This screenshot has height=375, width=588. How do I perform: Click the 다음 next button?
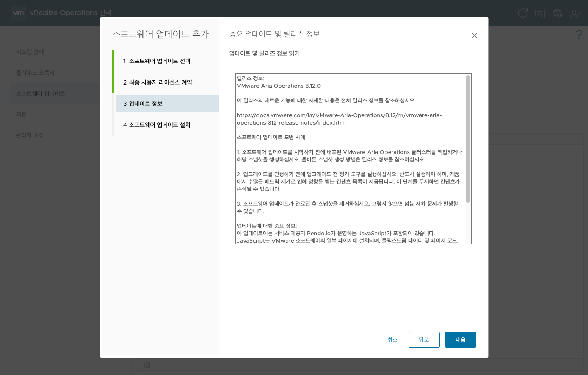coord(460,340)
